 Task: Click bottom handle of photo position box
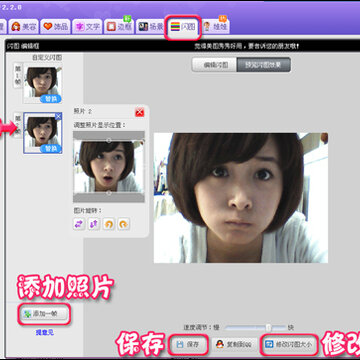coord(109,193)
